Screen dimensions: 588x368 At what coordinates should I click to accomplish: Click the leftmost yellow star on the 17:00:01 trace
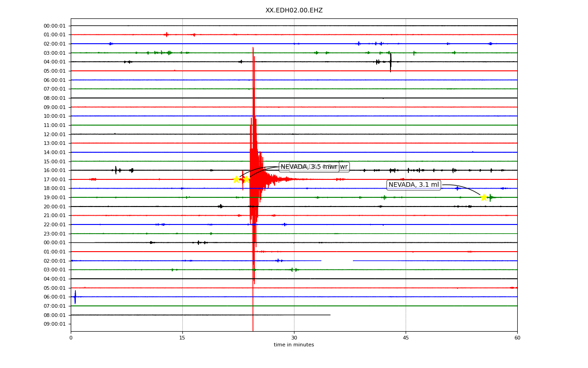(236, 179)
